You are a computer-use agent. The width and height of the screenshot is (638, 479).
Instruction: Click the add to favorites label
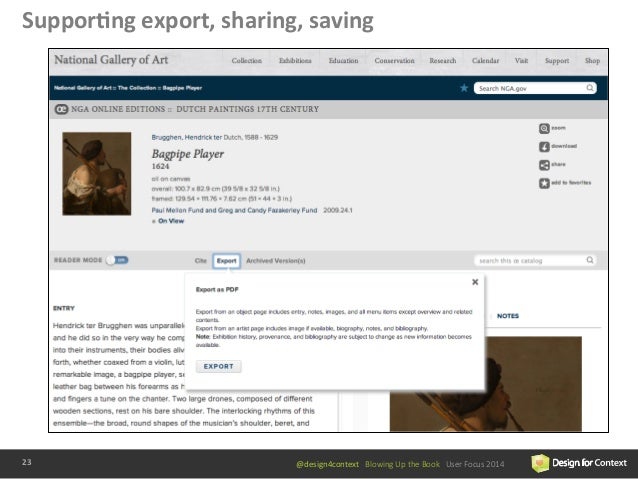coord(571,183)
